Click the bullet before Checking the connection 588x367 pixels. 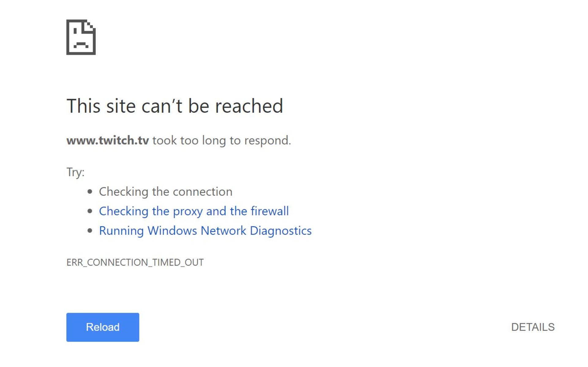(x=90, y=192)
